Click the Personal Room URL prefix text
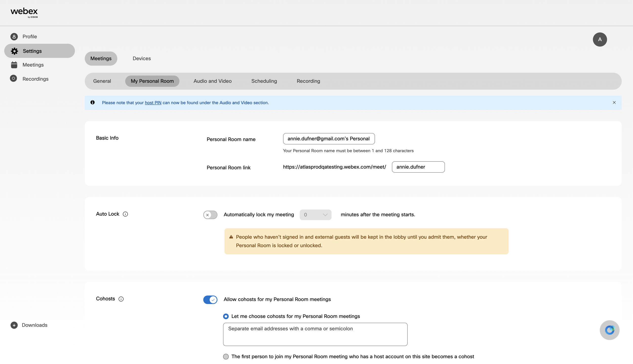Viewport: 633px width, 364px height. point(334,167)
